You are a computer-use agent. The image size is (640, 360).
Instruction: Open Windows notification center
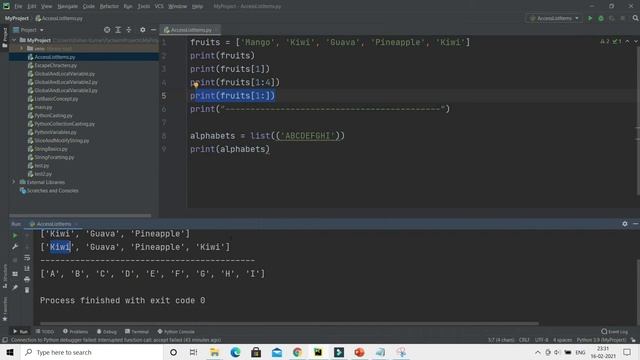[627, 352]
